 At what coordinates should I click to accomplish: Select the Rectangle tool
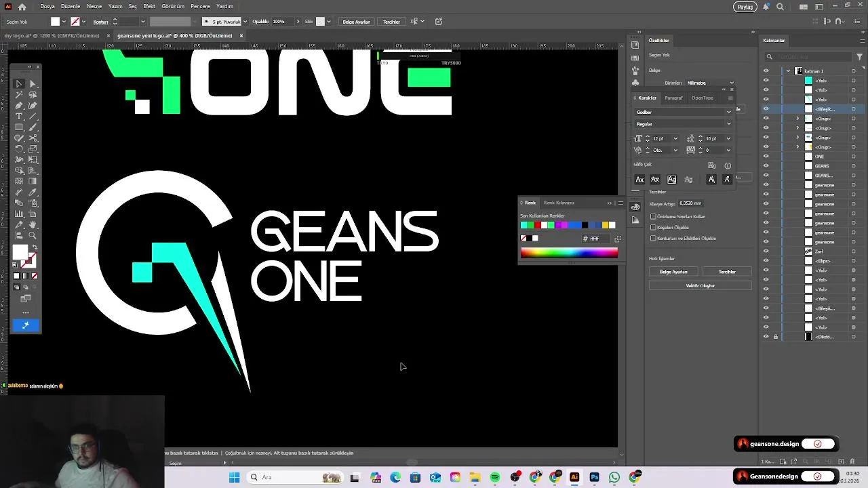19,127
